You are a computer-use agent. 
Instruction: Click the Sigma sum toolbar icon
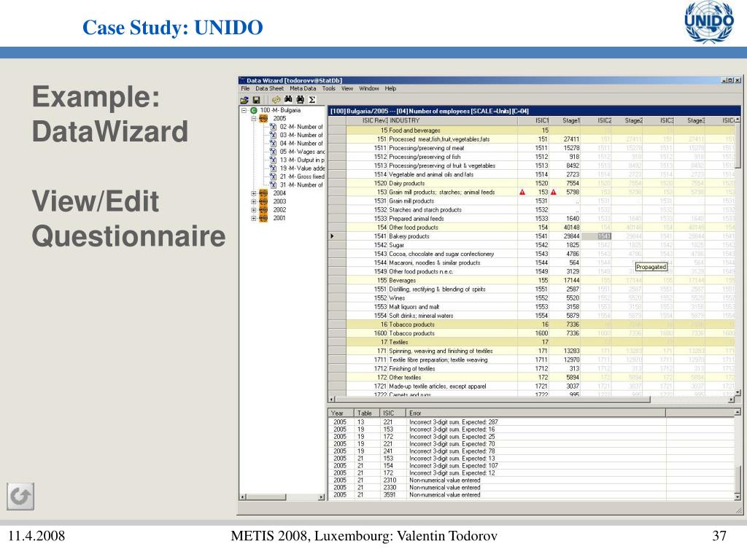[x=312, y=100]
